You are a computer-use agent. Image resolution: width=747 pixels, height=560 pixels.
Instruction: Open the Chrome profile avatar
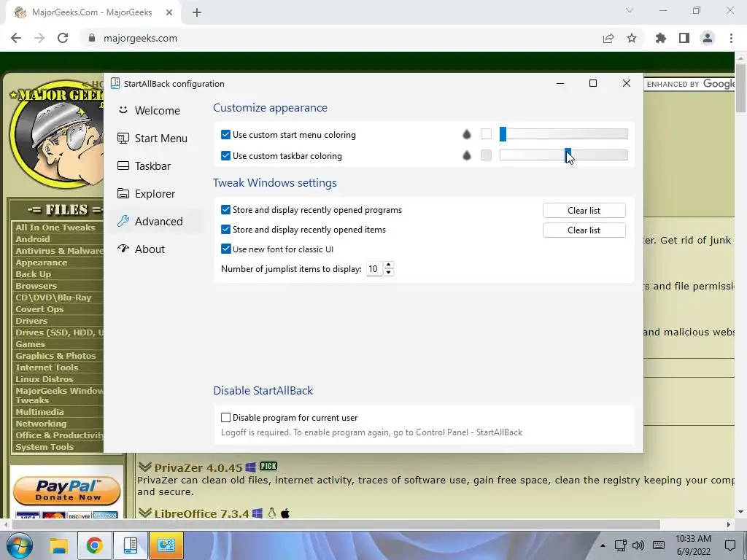[708, 38]
